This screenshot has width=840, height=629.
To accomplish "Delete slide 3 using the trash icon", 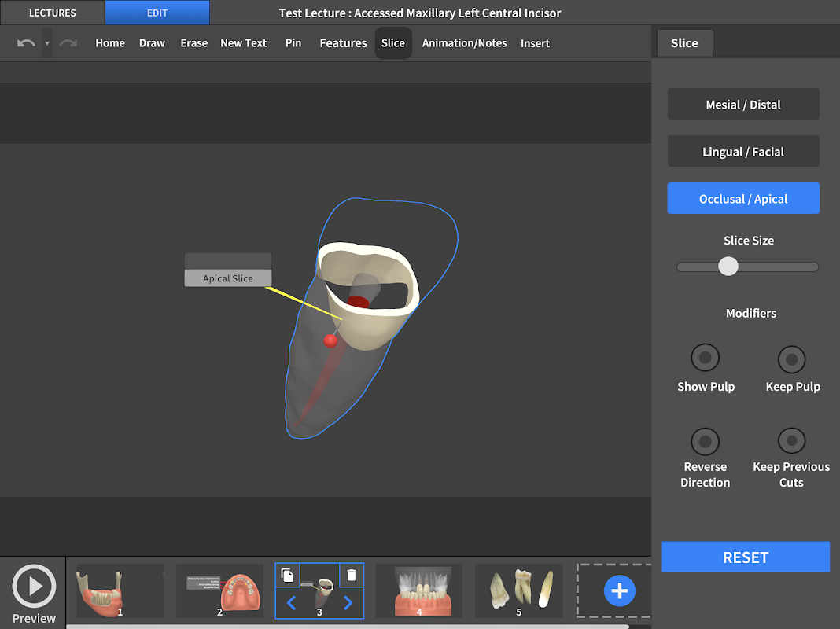I will [352, 576].
